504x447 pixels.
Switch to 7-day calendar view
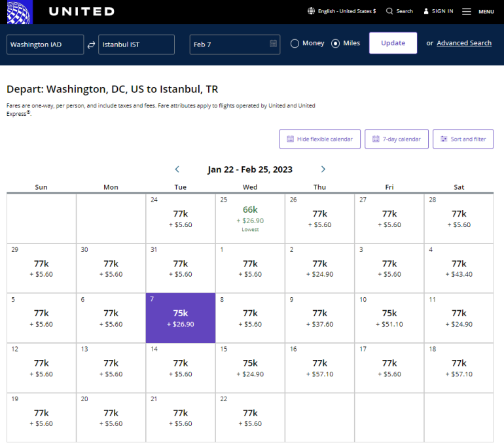click(x=397, y=139)
